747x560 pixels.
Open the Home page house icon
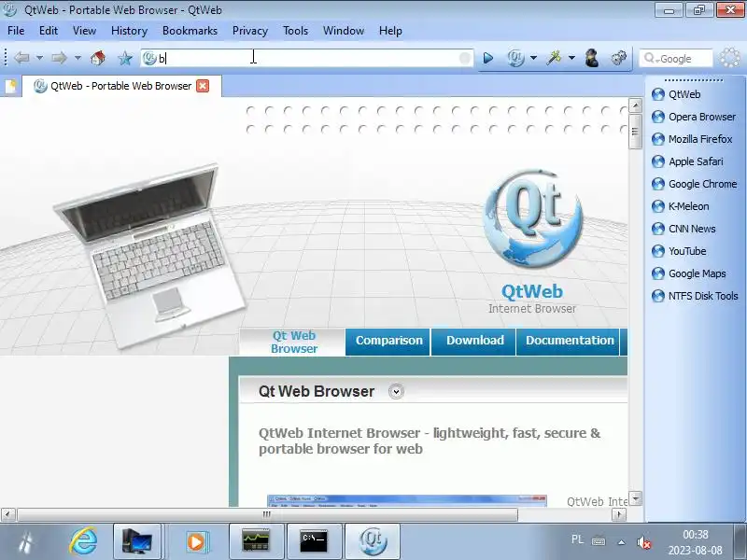(98, 58)
